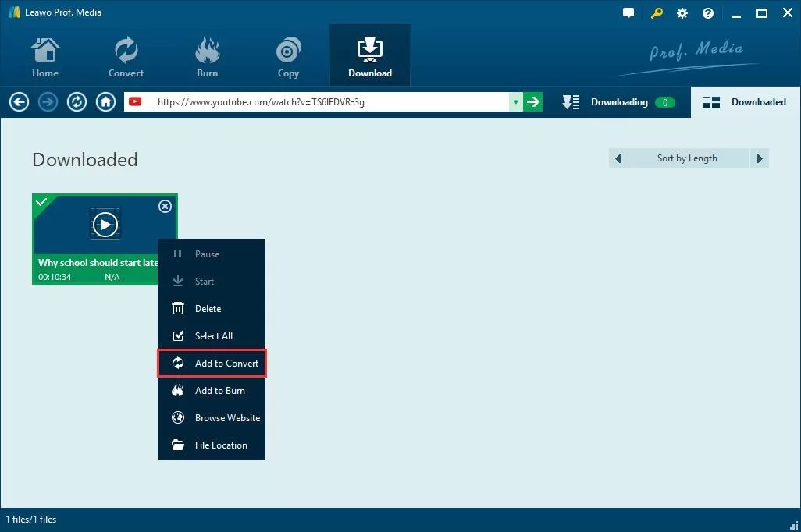Select the Copy disc module icon
This screenshot has height=532, width=801.
288,55
